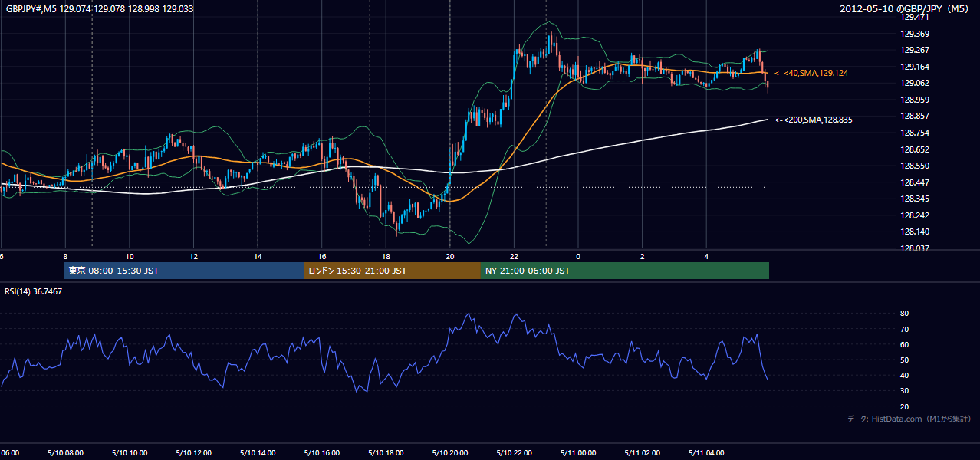This screenshot has width=980, height=460.
Task: Click the 5/10 14:00 bottom time label
Action: point(258,453)
